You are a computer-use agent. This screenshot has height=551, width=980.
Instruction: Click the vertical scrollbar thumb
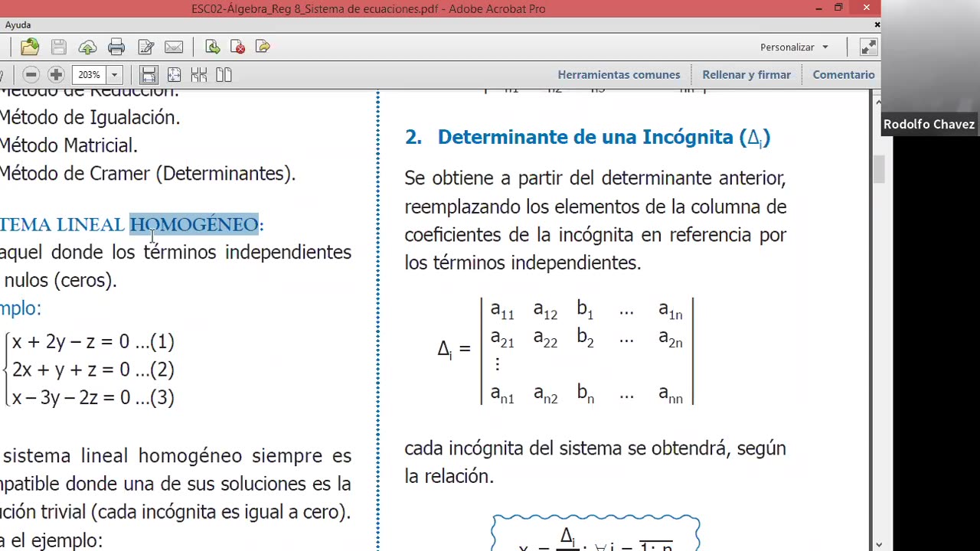(x=877, y=169)
